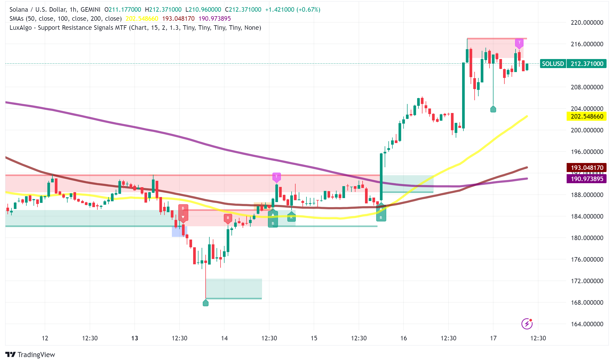This screenshot has height=364, width=614.
Task: Click the 216.000000 price axis label
Action: click(x=587, y=44)
